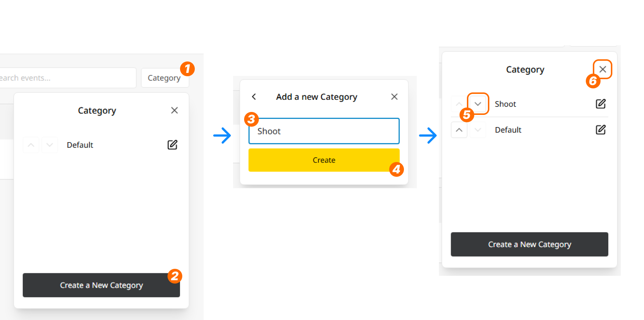This screenshot has width=644, height=320.
Task: Close the Add a new Category dialog
Action: [x=394, y=96]
